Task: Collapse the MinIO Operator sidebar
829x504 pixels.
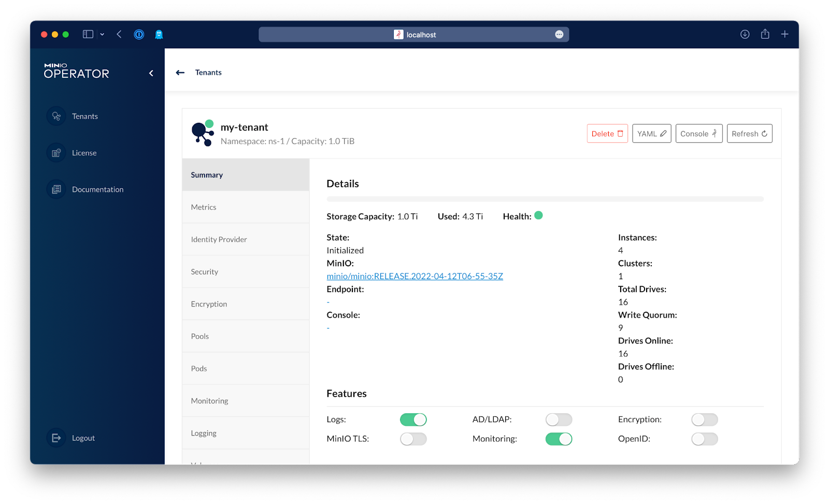Action: (151, 73)
